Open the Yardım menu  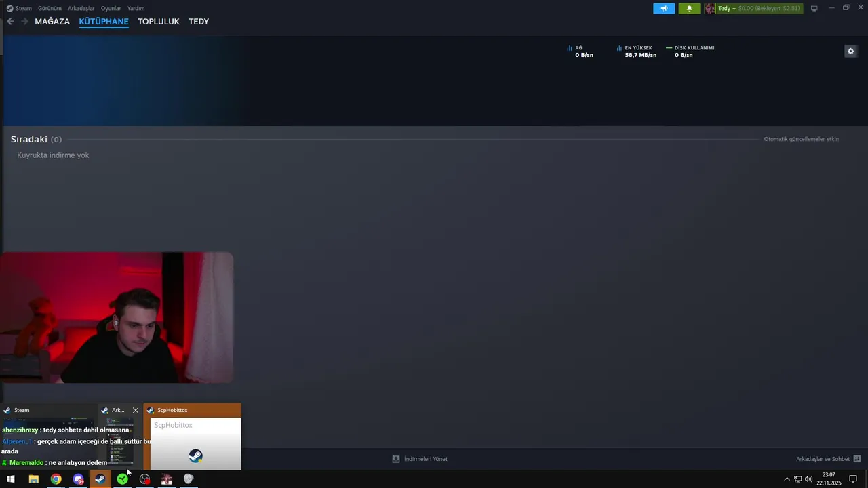click(x=136, y=8)
